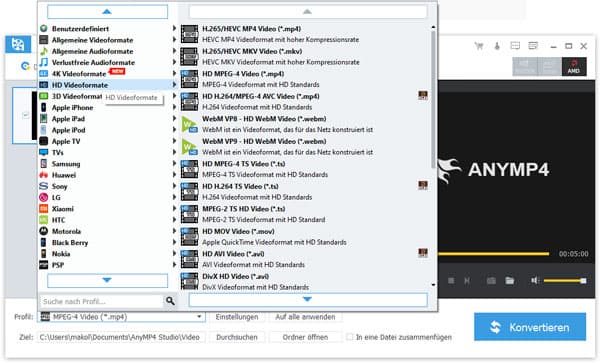Image resolution: width=600 pixels, height=363 pixels.
Task: Select HD Videoformate category
Action: (x=107, y=85)
